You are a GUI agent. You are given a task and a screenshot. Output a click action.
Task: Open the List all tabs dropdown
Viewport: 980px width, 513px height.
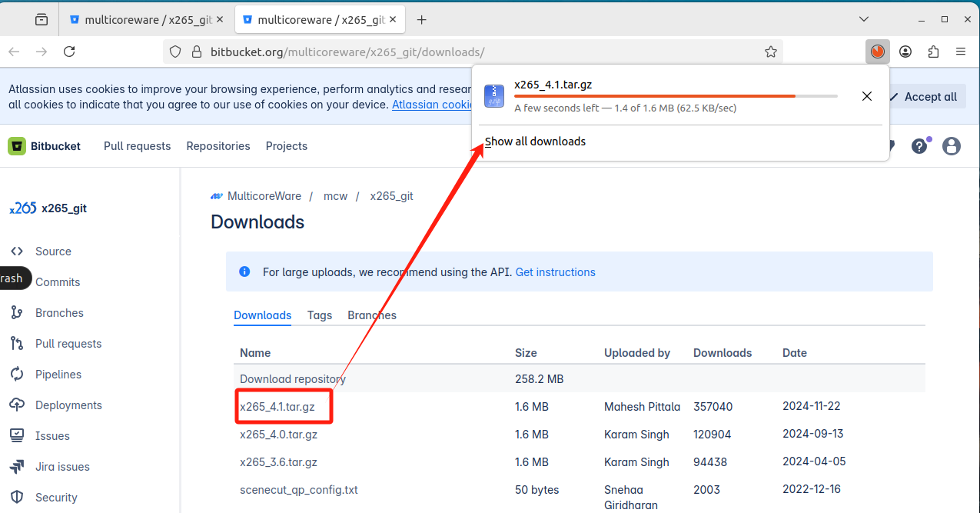[x=863, y=19]
